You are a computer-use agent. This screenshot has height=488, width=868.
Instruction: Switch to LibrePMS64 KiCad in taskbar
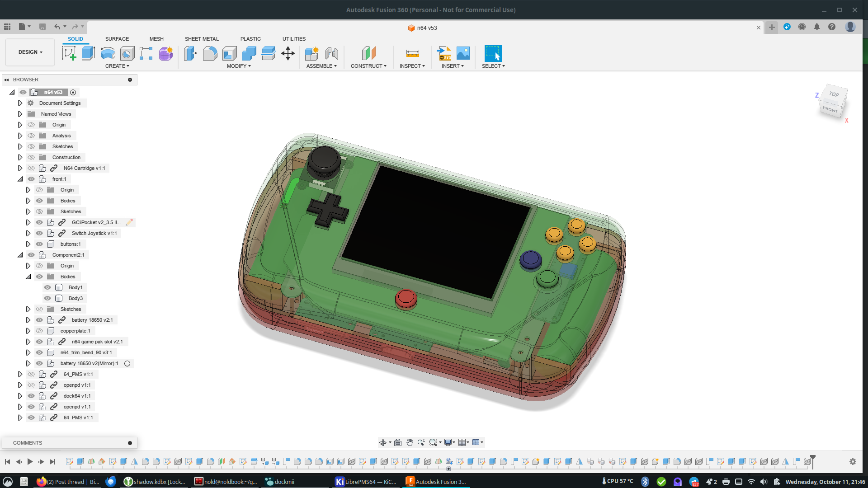(367, 482)
